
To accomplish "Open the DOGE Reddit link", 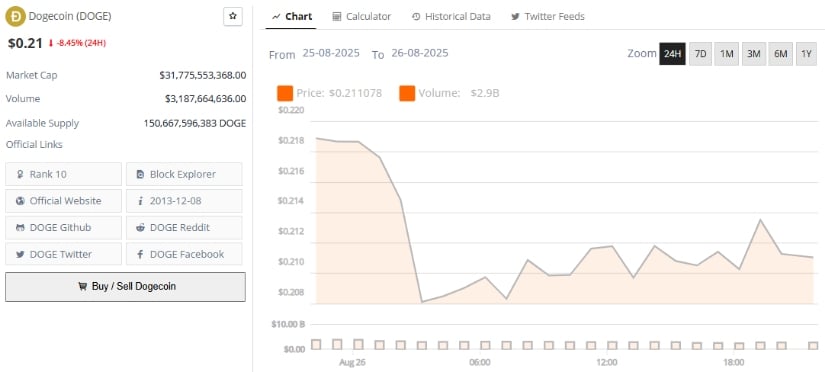I will click(184, 227).
